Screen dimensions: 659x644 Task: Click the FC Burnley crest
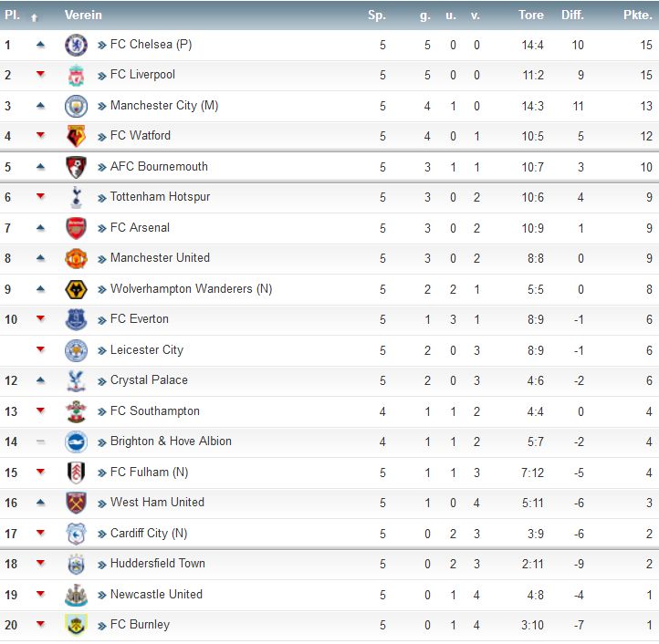(x=76, y=625)
